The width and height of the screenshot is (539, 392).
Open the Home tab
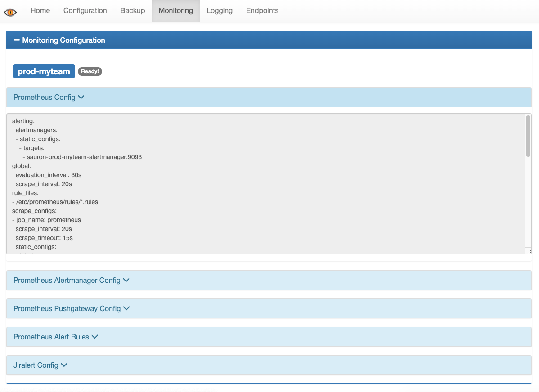[x=40, y=11]
